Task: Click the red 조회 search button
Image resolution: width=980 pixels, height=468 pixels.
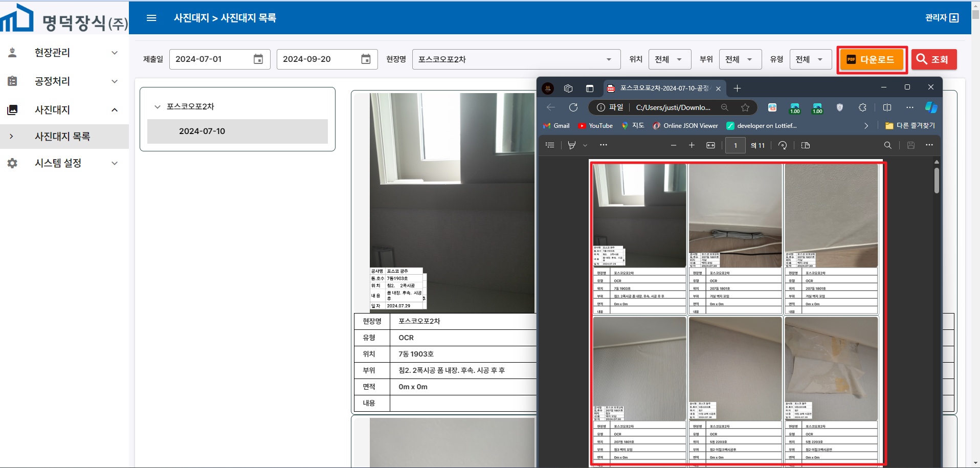Action: click(934, 59)
